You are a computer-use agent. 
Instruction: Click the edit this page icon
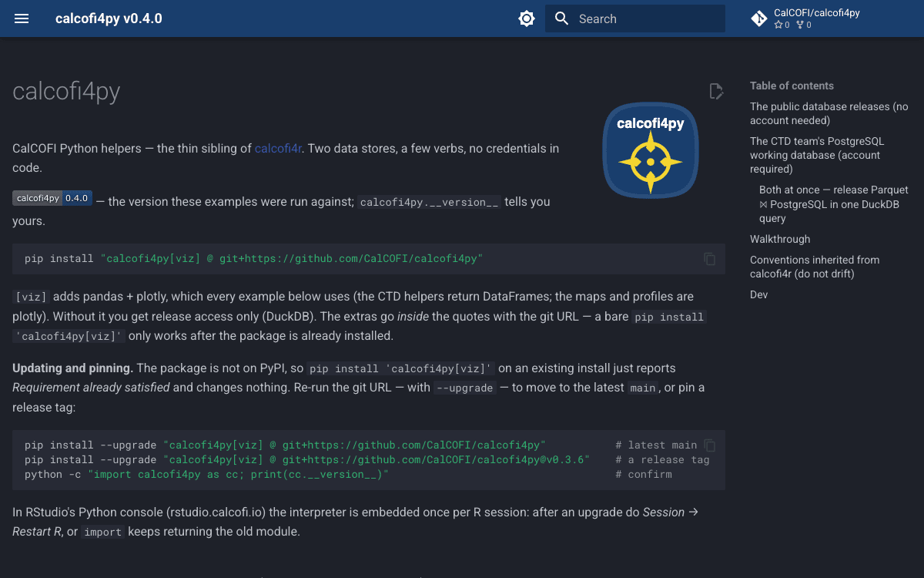(716, 92)
